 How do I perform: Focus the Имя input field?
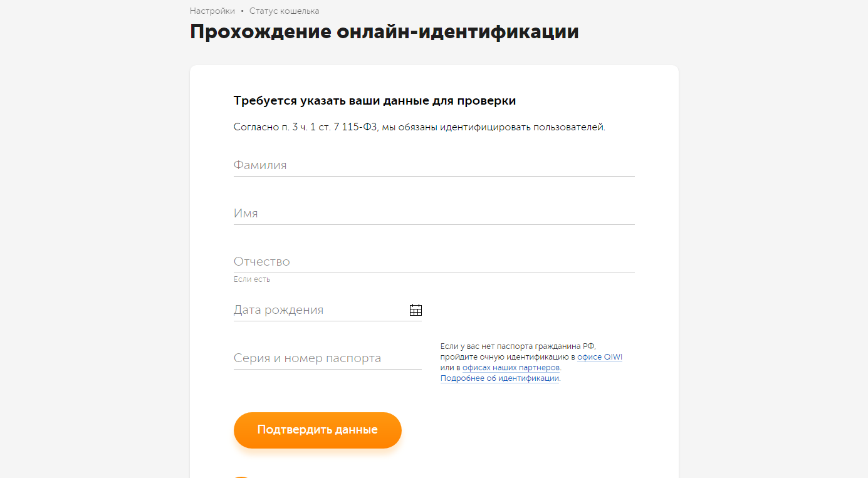coord(432,213)
